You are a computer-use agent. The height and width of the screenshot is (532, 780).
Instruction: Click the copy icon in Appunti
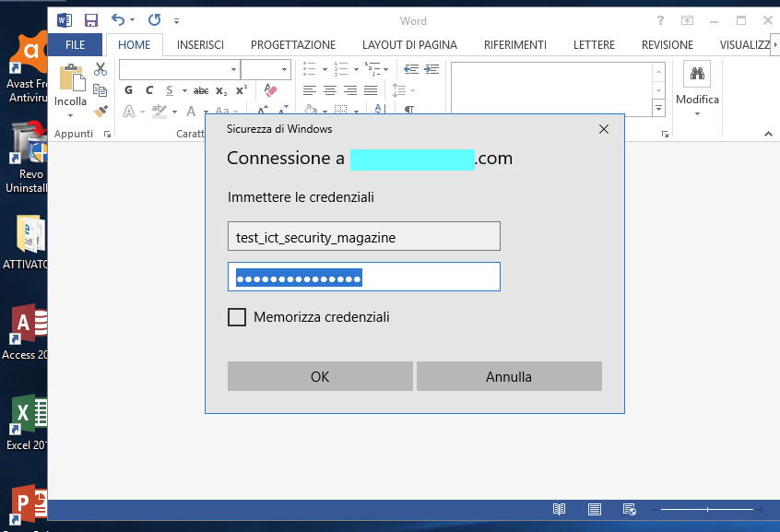pos(100,90)
